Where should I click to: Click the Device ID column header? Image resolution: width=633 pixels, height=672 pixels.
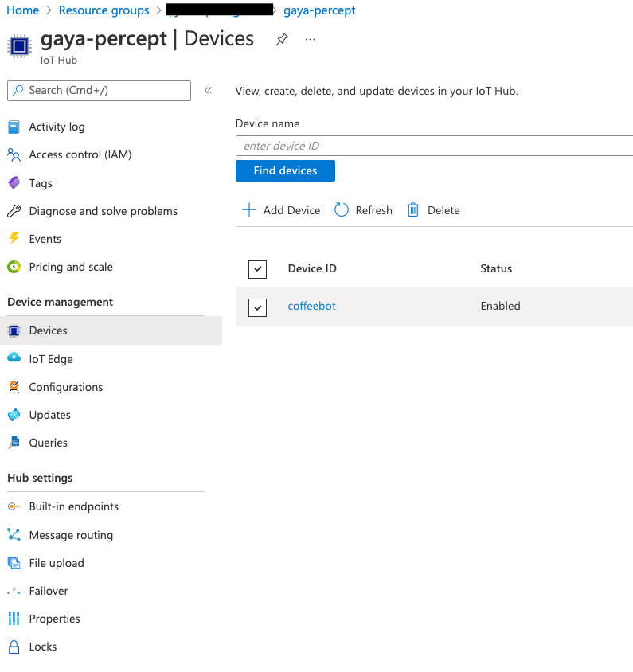pos(312,268)
